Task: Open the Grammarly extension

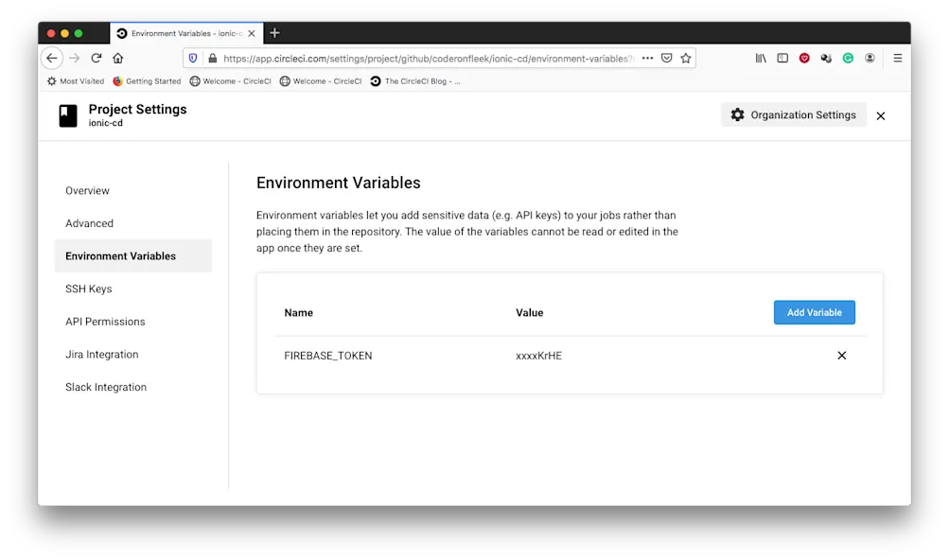Action: pyautogui.click(x=849, y=58)
